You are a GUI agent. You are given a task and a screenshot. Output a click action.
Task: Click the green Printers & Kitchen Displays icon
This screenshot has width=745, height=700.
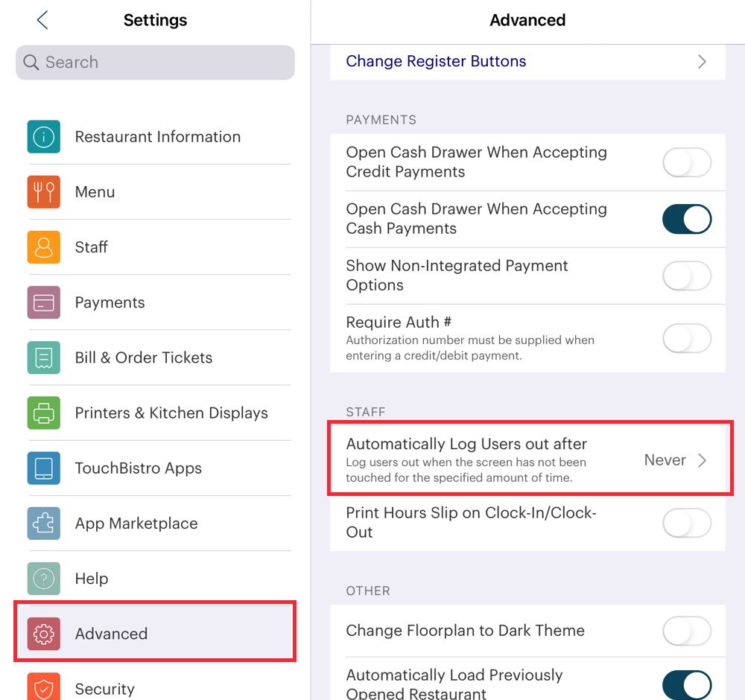click(x=44, y=413)
